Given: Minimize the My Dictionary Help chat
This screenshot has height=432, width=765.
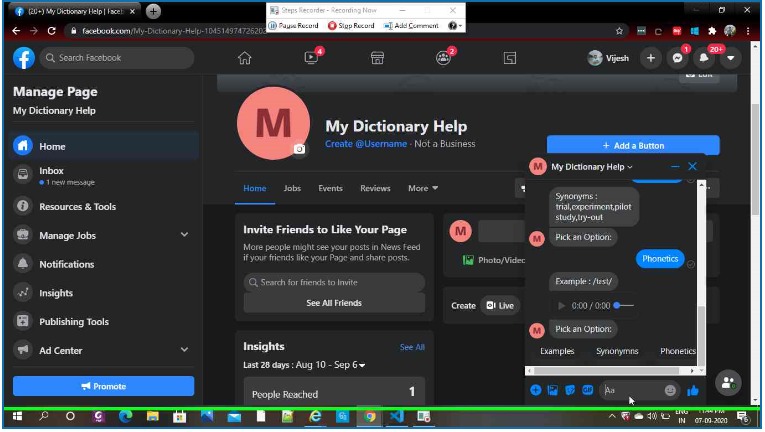Looking at the screenshot, I should (675, 166).
